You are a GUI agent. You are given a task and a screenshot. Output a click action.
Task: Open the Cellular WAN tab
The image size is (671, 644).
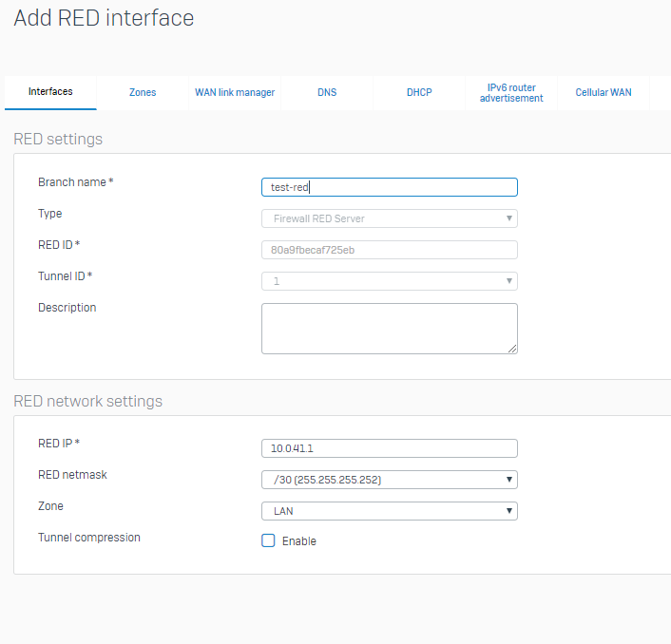click(x=604, y=92)
